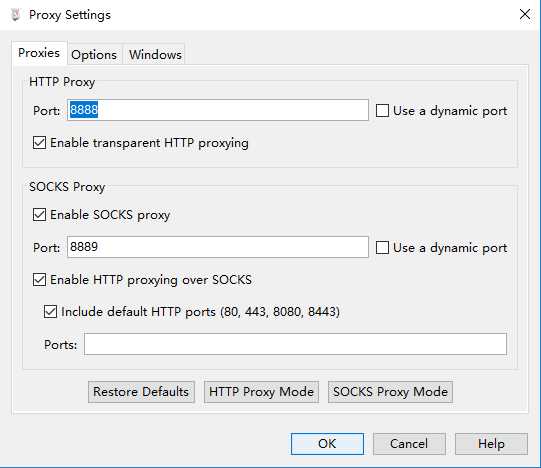Screen dimensions: 541x468
Task: Click Restore Defaults button
Action: tap(141, 392)
